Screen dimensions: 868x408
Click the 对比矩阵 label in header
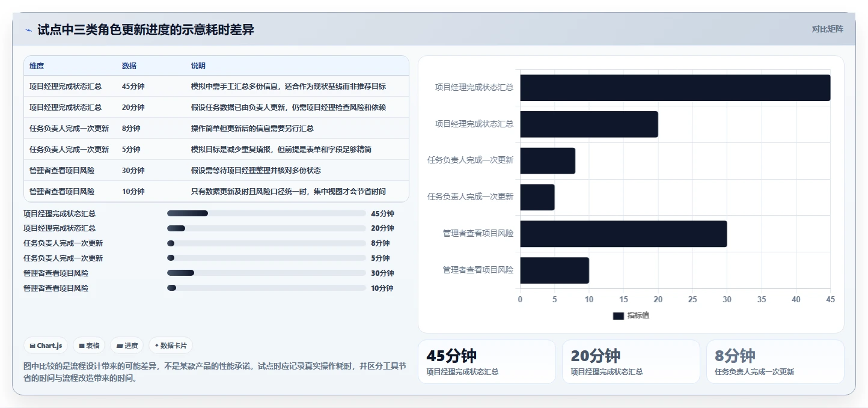click(x=827, y=29)
